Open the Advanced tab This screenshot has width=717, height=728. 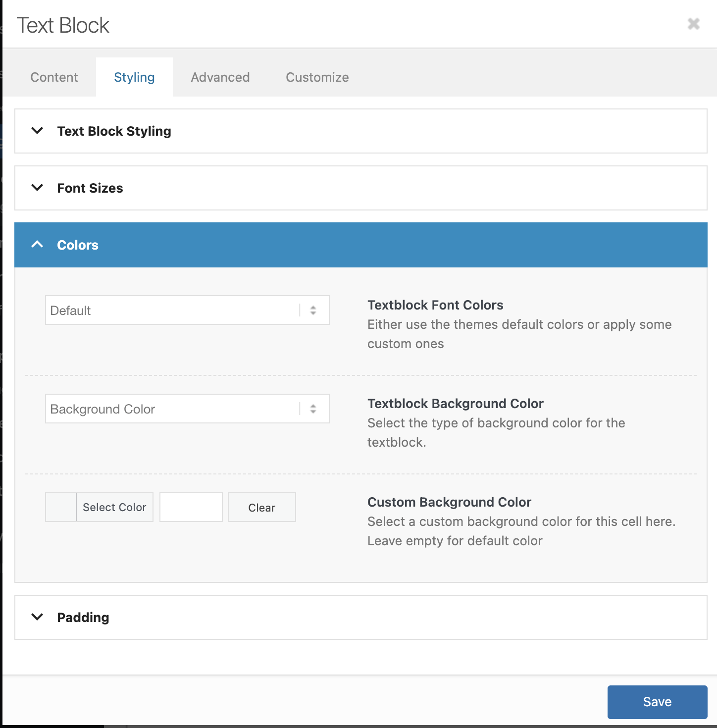tap(220, 77)
